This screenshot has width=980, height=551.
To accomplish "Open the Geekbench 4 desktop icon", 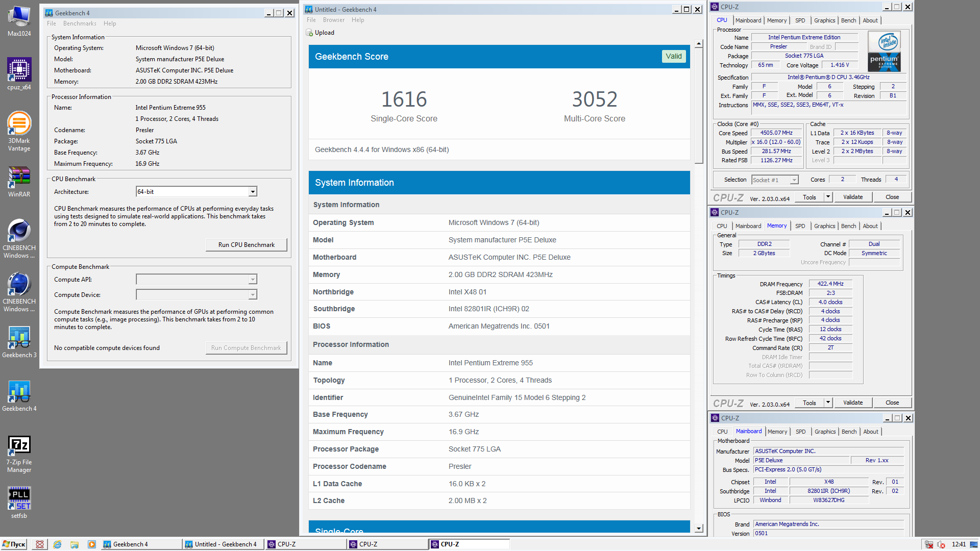I will (19, 396).
